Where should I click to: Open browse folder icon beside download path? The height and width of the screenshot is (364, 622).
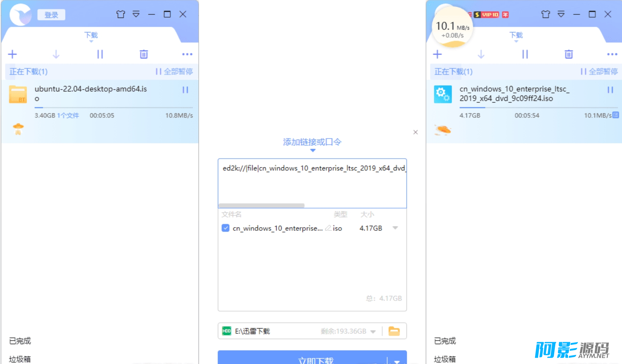[x=394, y=331]
